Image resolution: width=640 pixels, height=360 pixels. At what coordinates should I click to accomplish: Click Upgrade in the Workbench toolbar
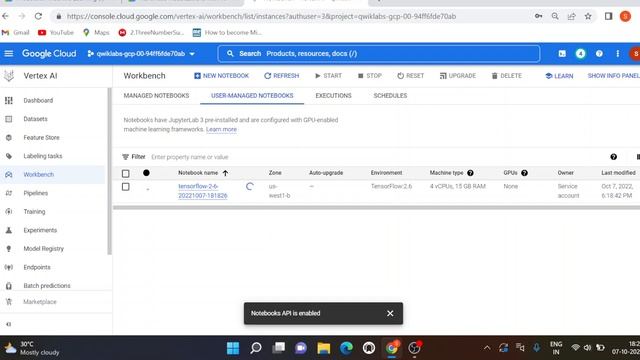click(x=458, y=76)
